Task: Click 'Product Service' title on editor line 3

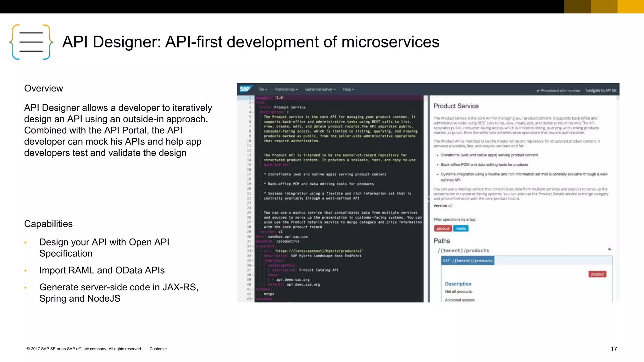Action: coord(290,107)
